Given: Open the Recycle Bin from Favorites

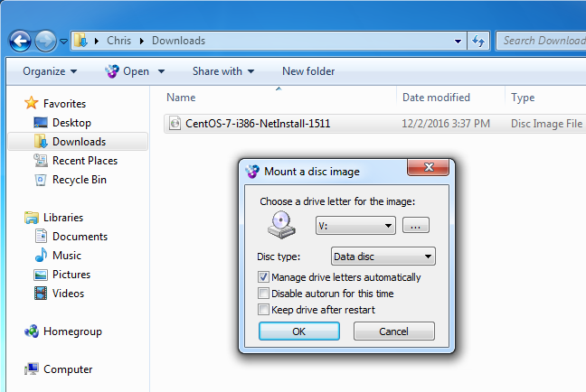Looking at the screenshot, I should click(40, 179).
